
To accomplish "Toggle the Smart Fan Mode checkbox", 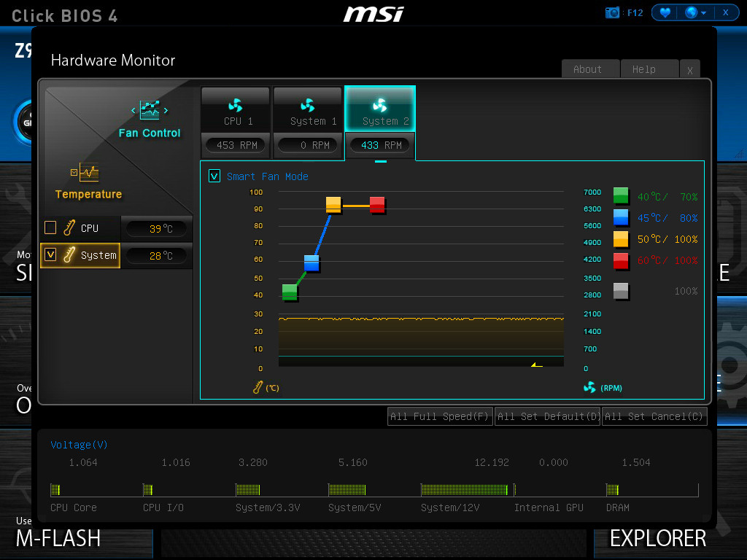I will click(x=214, y=176).
